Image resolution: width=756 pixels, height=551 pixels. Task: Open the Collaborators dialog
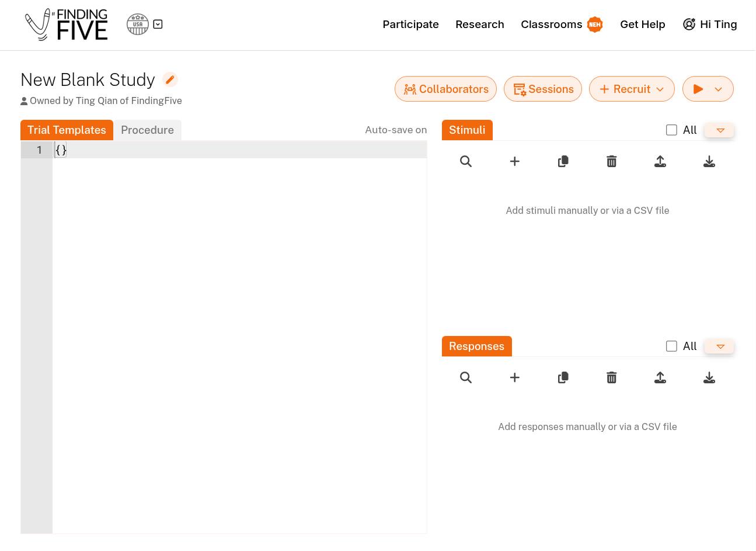click(x=445, y=89)
